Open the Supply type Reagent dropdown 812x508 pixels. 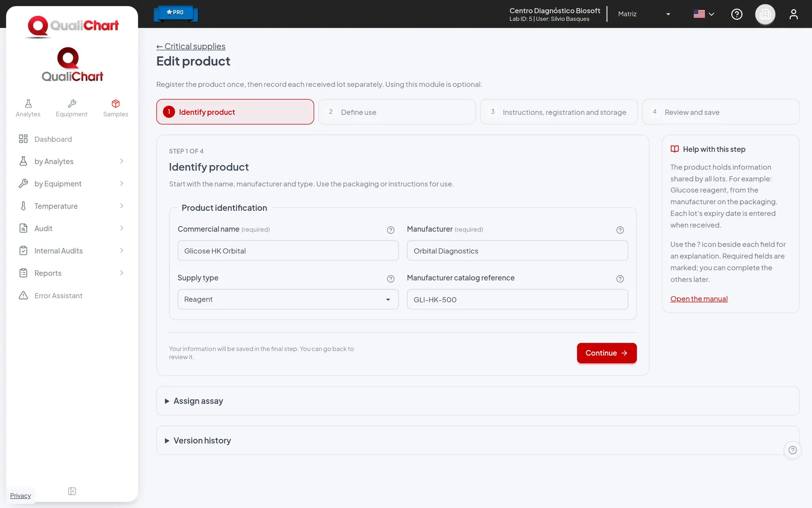coord(288,299)
